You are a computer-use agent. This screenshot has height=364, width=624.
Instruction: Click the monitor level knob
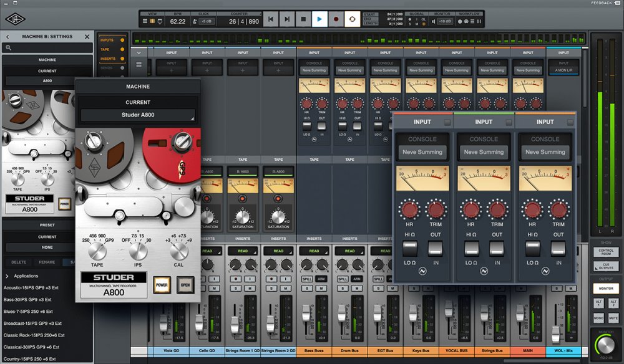[x=606, y=345]
